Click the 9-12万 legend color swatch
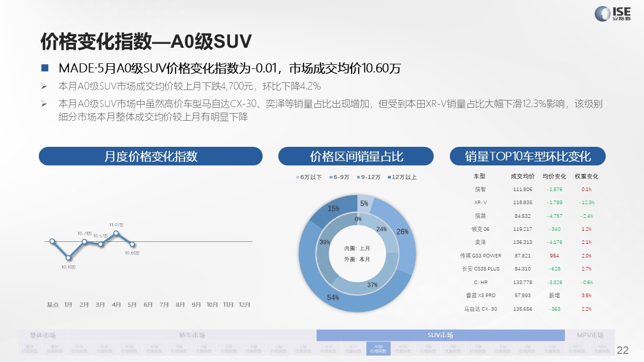This screenshot has width=644, height=362. tap(359, 177)
